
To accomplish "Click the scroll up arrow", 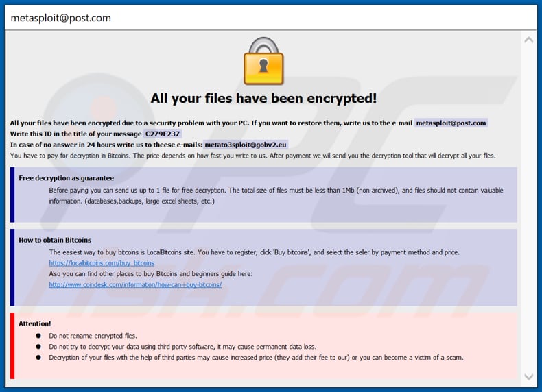I will [x=528, y=40].
